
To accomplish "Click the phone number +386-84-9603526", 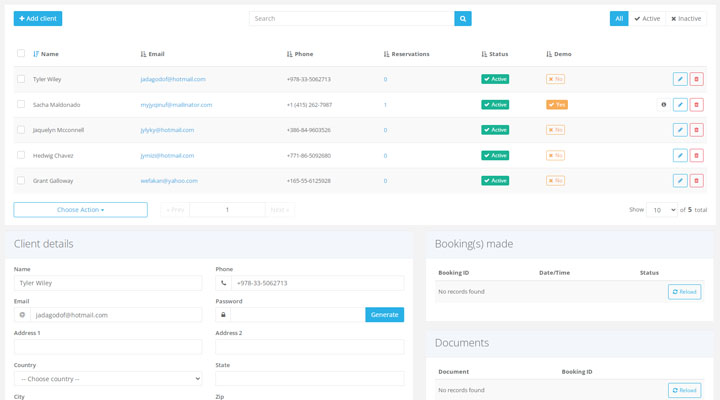I will 309,130.
